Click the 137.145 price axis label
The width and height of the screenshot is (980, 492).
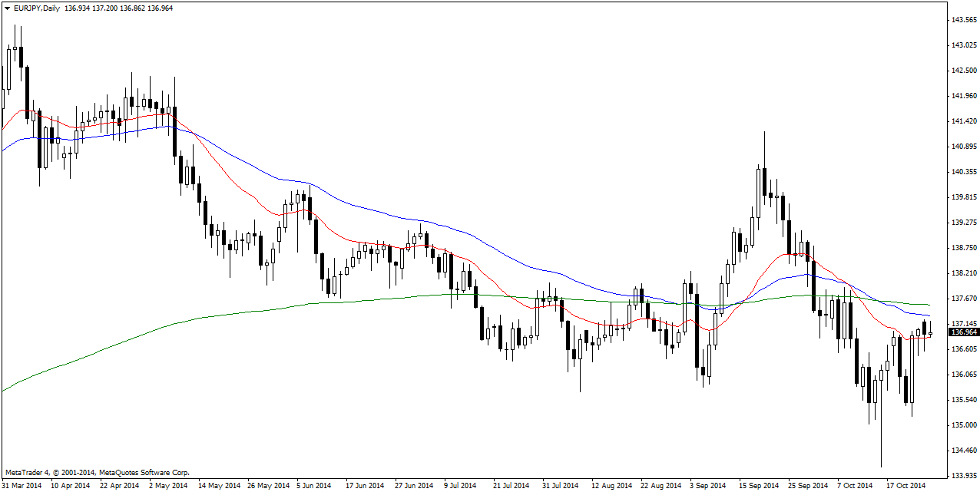point(963,324)
